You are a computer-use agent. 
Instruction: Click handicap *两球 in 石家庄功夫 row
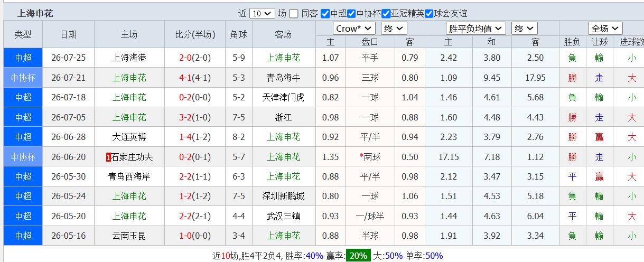pos(370,157)
